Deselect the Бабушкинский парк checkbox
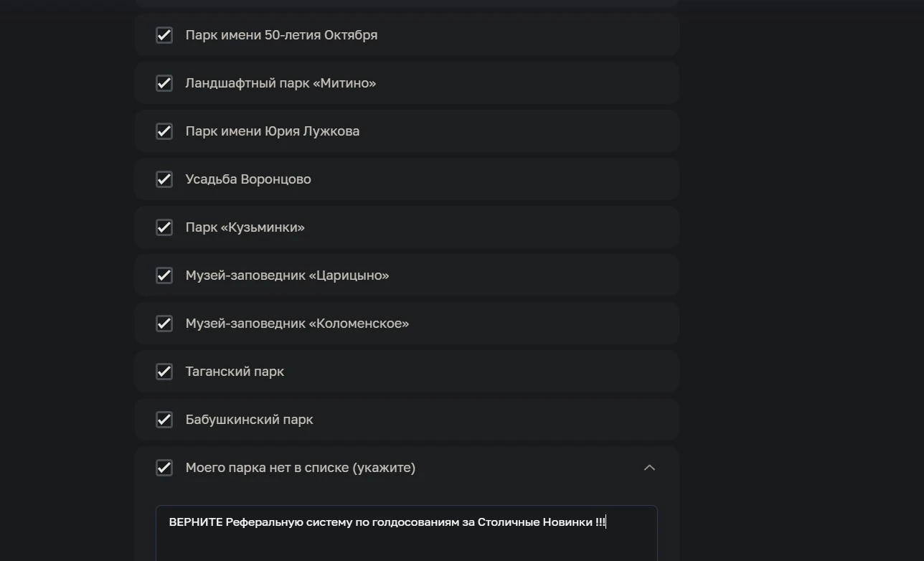924x561 pixels. [x=164, y=420]
